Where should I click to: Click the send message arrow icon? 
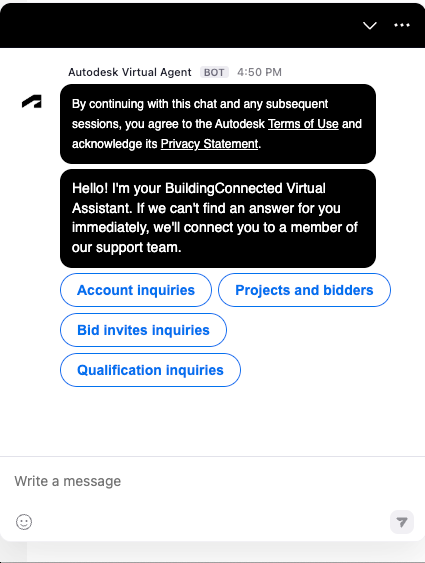pos(402,522)
